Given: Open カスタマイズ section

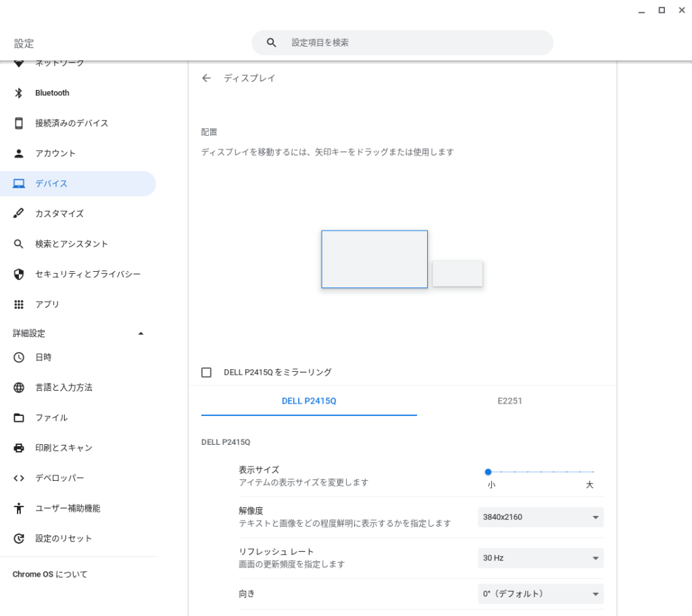Looking at the screenshot, I should pyautogui.click(x=59, y=213).
